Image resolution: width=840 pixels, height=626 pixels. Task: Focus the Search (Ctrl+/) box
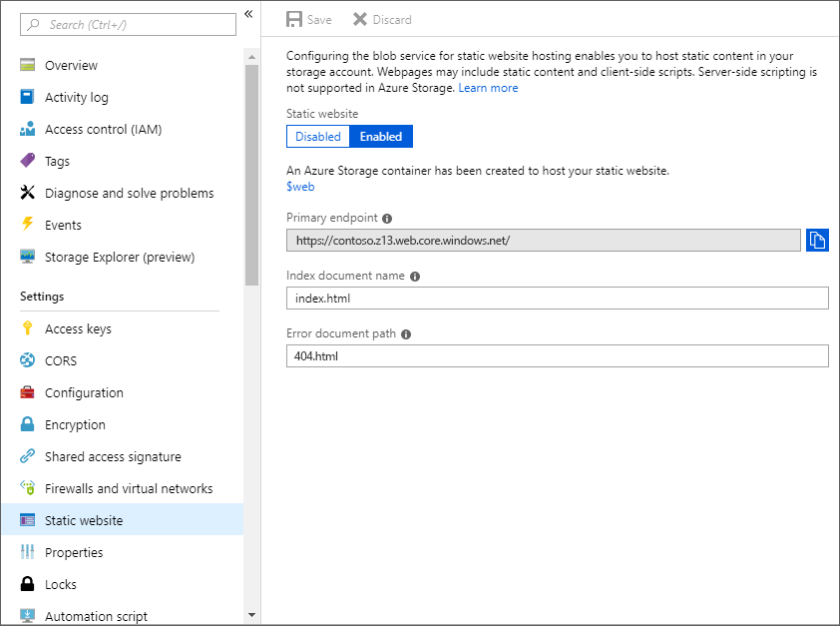(128, 25)
